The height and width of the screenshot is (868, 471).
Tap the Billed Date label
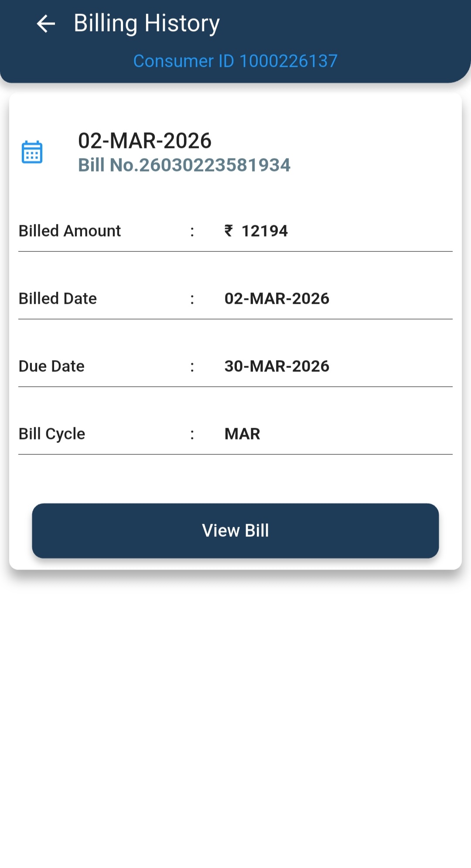point(58,298)
